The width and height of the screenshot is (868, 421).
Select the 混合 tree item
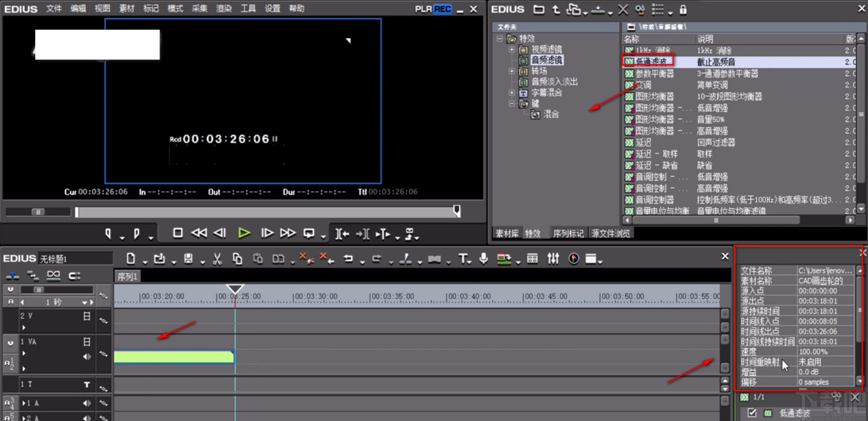coord(551,114)
